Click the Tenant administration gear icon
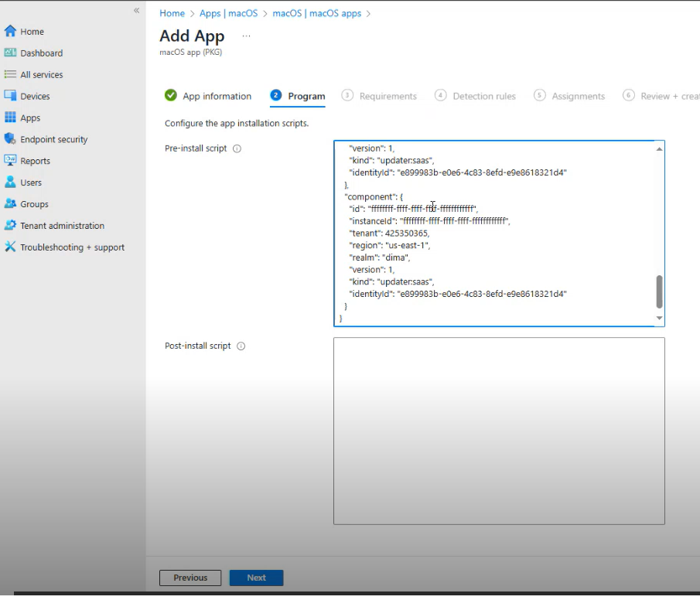 10,225
